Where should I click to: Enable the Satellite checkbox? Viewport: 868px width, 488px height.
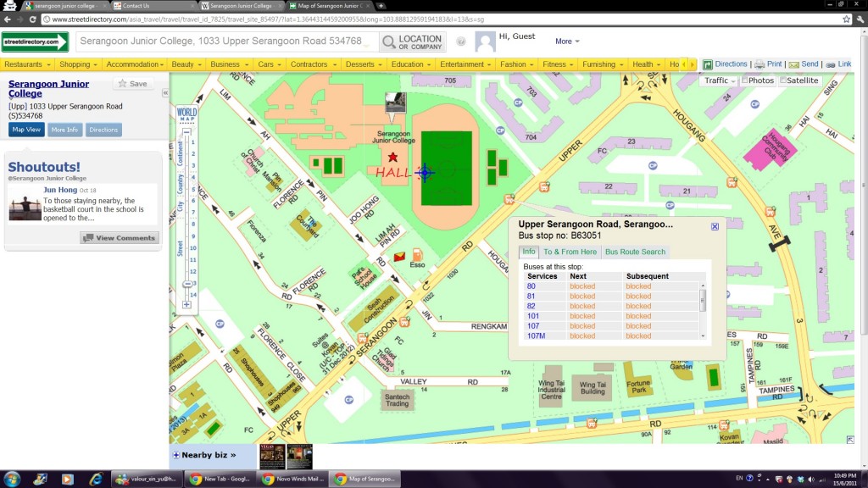[x=783, y=80]
